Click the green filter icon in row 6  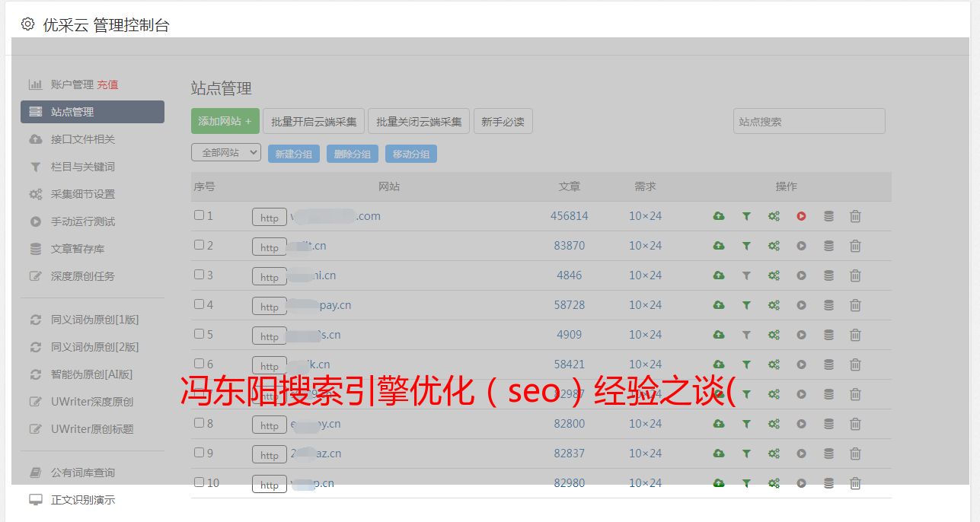746,364
